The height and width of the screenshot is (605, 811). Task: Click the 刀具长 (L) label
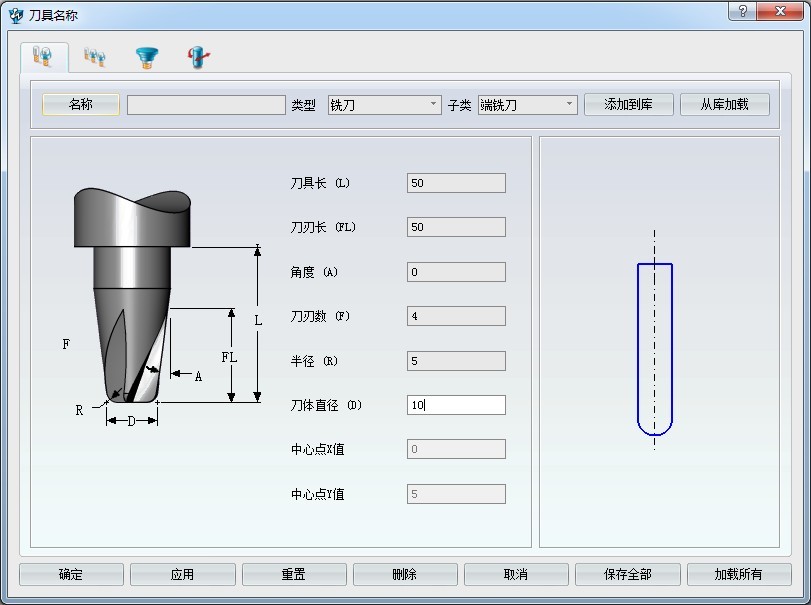coord(320,183)
